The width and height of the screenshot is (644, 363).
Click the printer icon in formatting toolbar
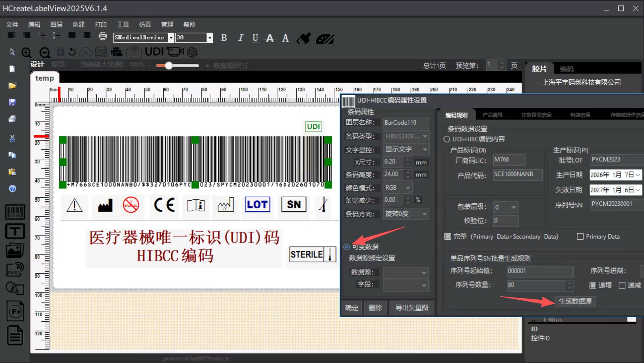coord(103,36)
